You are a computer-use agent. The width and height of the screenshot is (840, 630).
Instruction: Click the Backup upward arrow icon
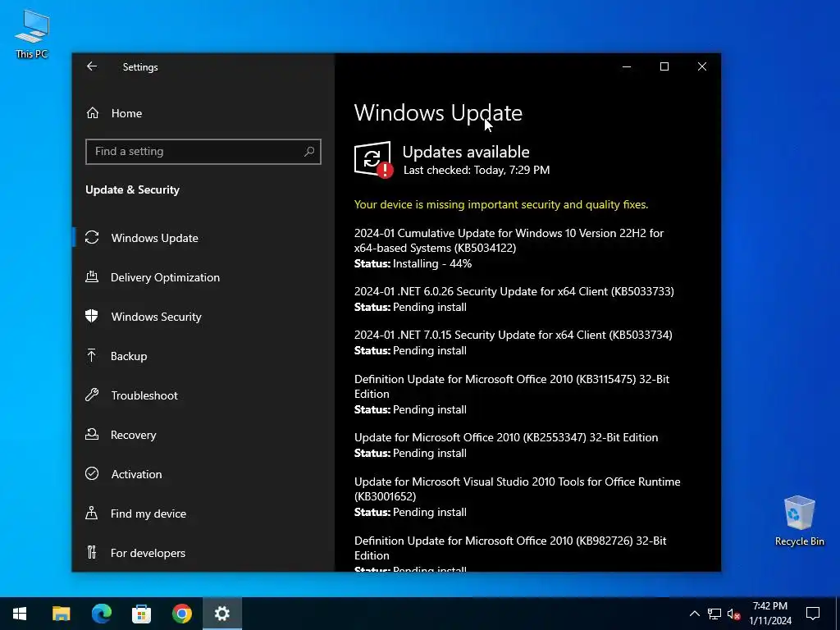point(92,356)
